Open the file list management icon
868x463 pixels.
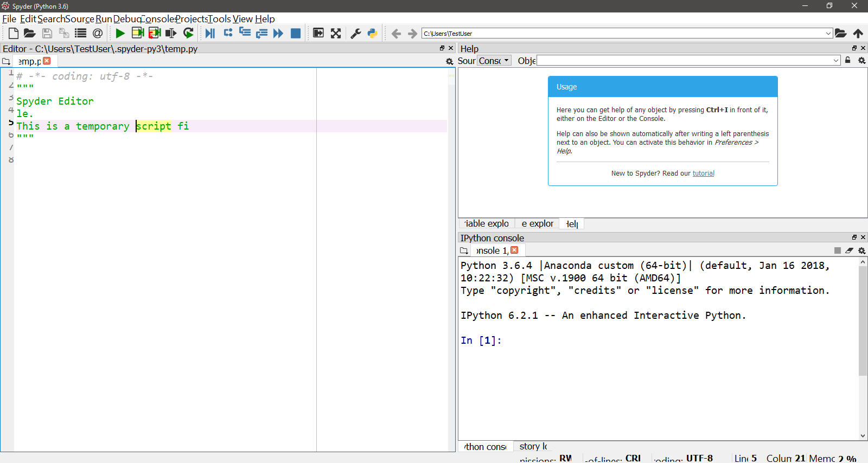coord(81,33)
